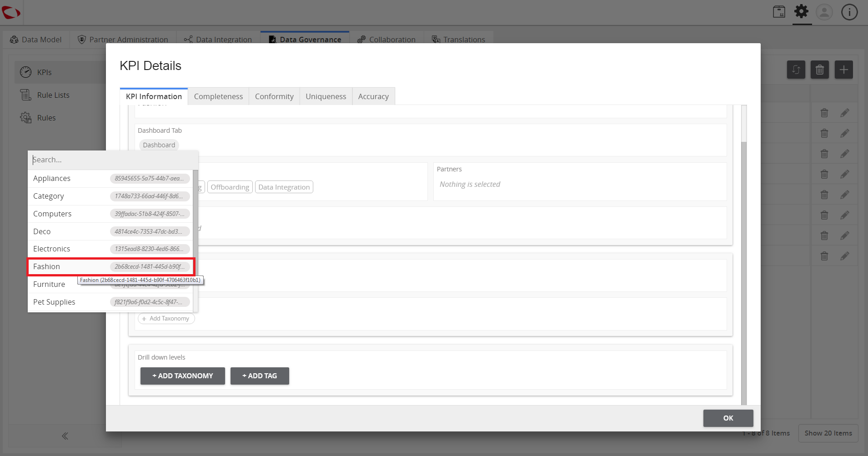
Task: Select Category from the taxonomy list
Action: [110, 196]
